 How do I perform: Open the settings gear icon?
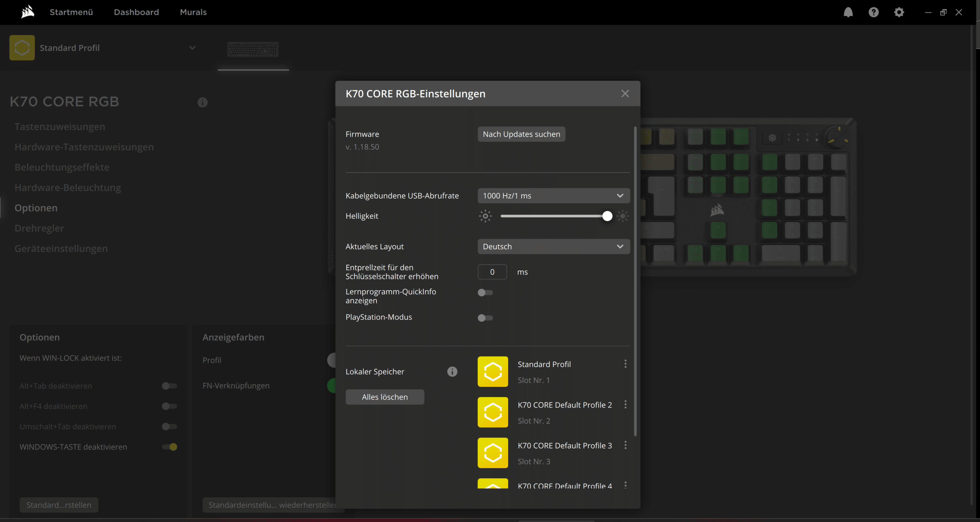click(x=899, y=12)
